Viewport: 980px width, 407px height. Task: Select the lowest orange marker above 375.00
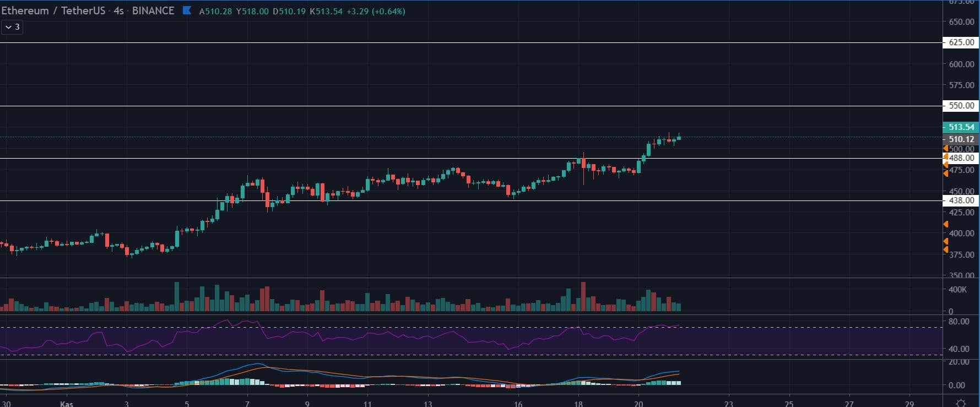coord(945,249)
